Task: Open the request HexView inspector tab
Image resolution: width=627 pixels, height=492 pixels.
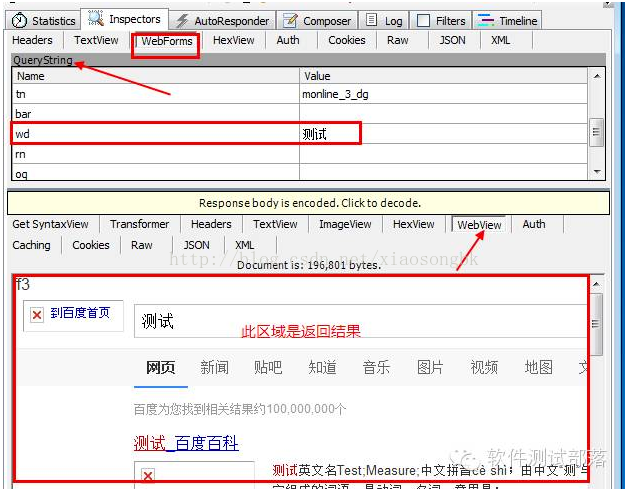Action: coord(234,40)
